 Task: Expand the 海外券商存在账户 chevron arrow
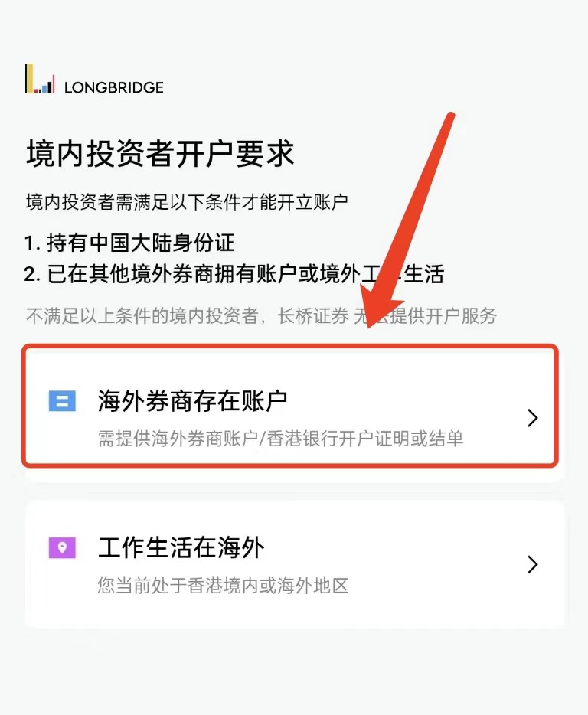click(532, 418)
